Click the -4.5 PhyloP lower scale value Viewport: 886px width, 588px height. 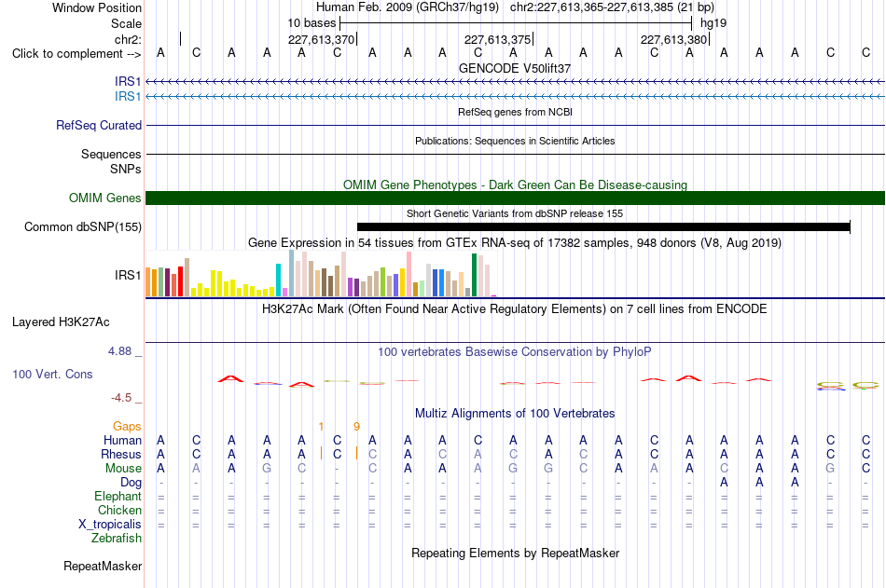121,398
